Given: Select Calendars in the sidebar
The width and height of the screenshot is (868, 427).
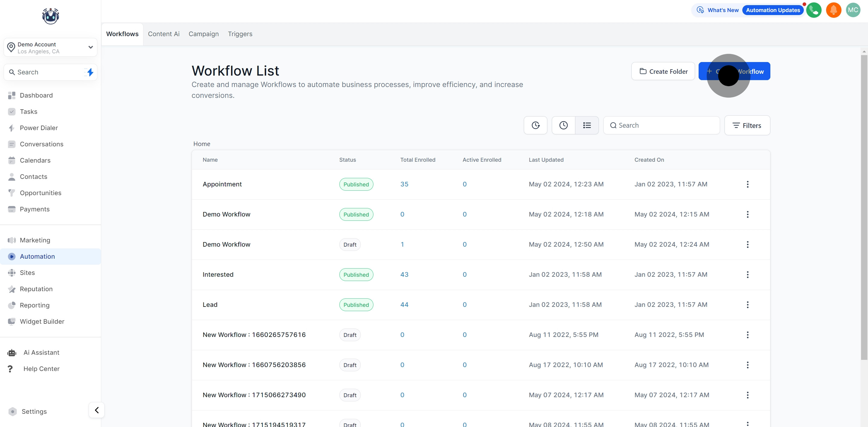Looking at the screenshot, I should [x=35, y=160].
